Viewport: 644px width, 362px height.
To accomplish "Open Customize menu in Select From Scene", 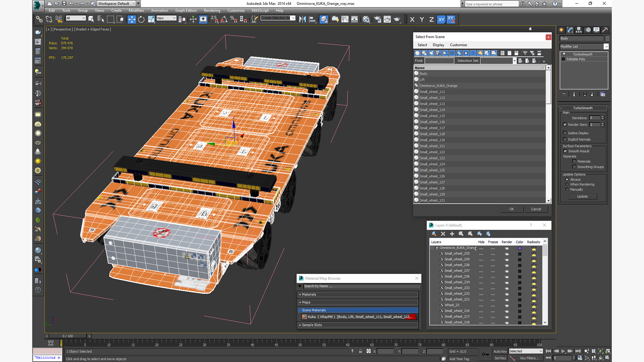I will coord(458,45).
